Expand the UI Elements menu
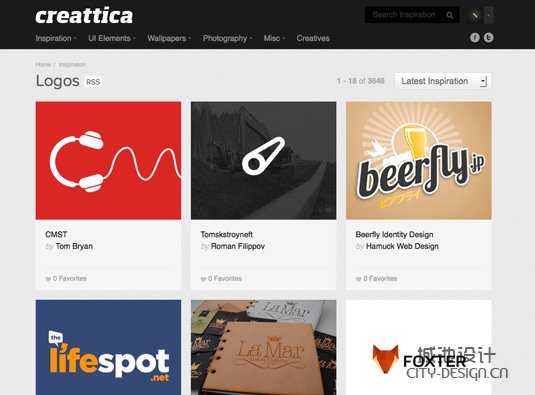535x395 pixels. [112, 38]
